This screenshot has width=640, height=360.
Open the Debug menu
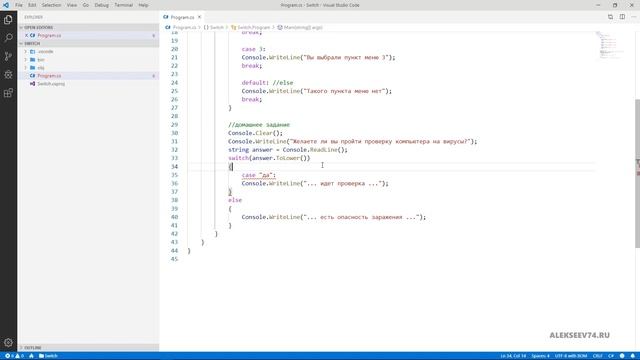pyautogui.click(x=102, y=5)
